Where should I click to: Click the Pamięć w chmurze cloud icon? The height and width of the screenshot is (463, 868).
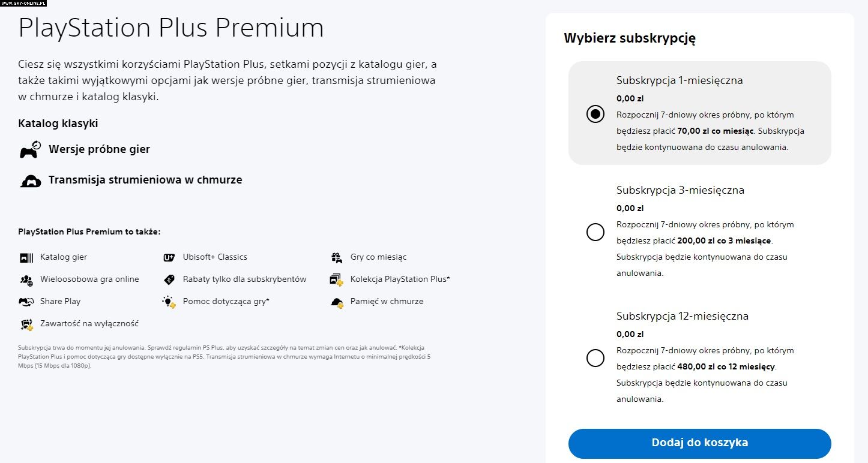click(x=337, y=302)
